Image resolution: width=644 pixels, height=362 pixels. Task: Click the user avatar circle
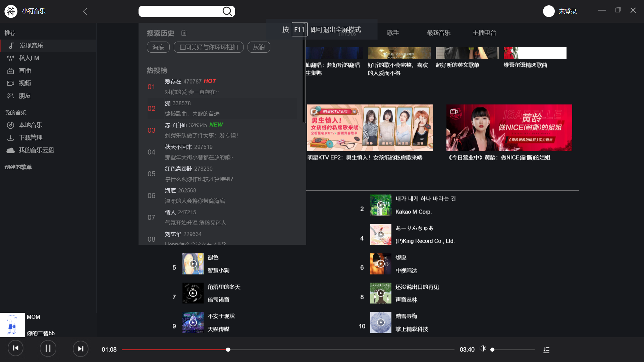click(x=549, y=11)
